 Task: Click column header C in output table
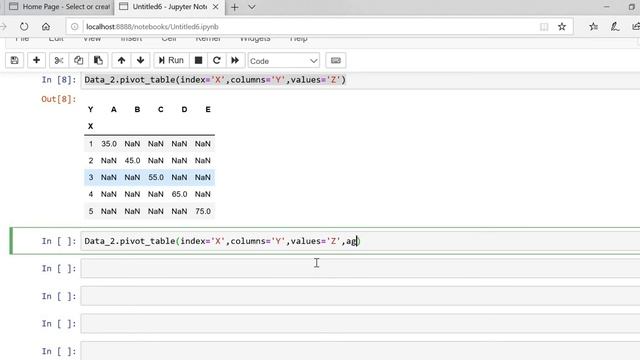160,109
